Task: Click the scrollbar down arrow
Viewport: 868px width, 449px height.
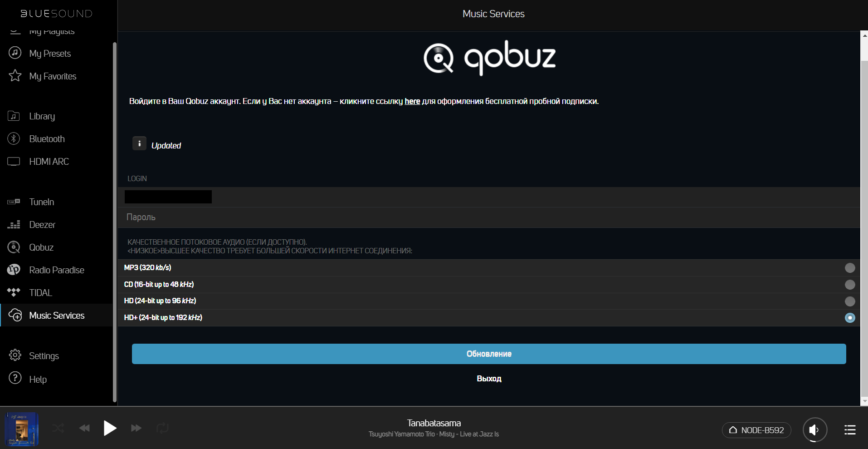Action: tap(864, 401)
